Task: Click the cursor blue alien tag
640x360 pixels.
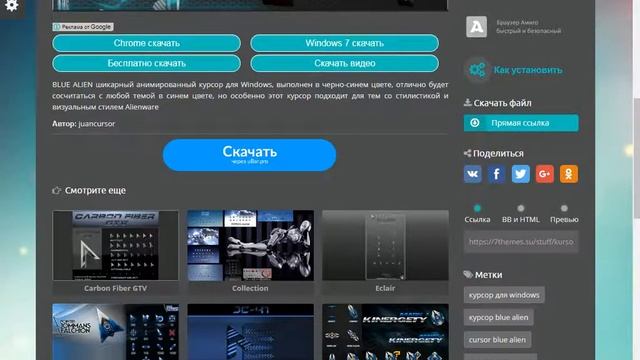Action: coord(497,340)
